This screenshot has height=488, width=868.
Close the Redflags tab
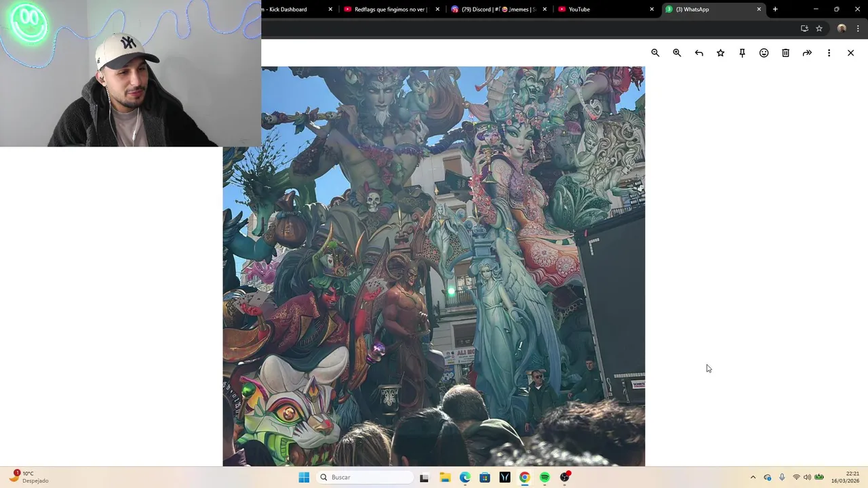(x=437, y=9)
